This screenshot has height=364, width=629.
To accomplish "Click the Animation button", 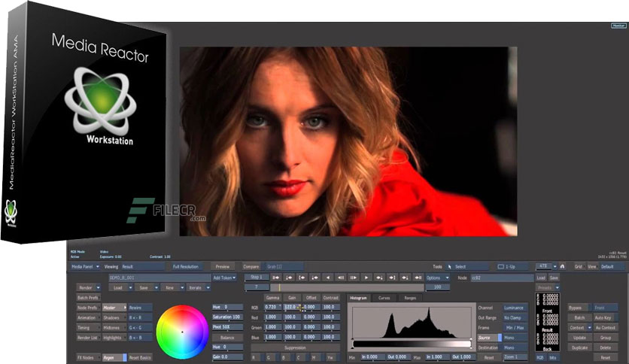I will click(88, 318).
